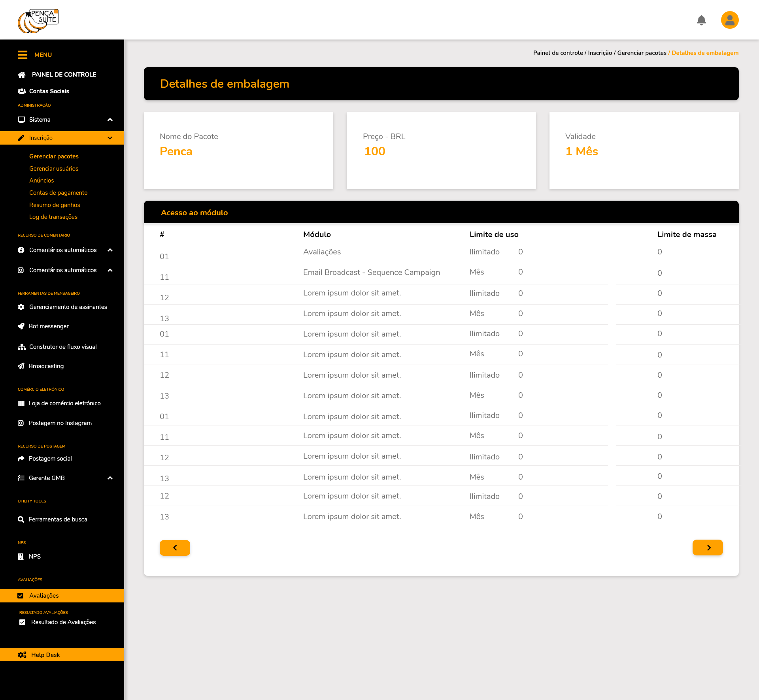Viewport: 759px width, 700px height.
Task: Toggle the Avaliações checkbox in sidebar
Action: 21,596
